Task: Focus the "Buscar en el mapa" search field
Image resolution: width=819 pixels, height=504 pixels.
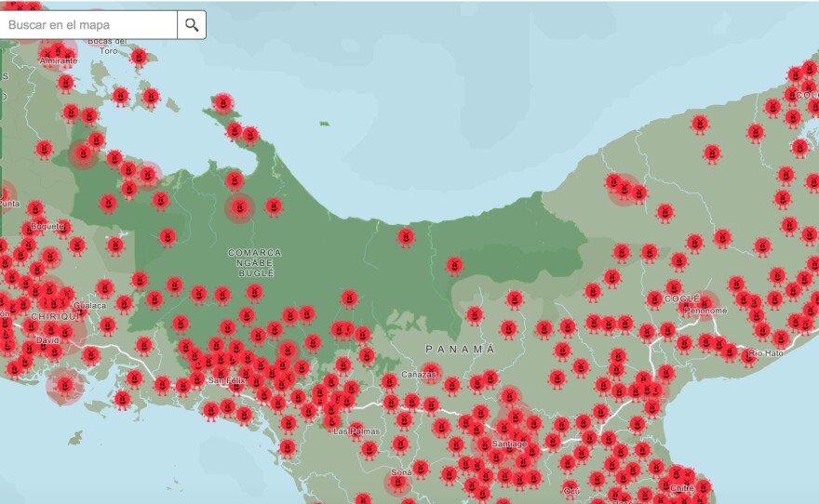Action: click(89, 25)
